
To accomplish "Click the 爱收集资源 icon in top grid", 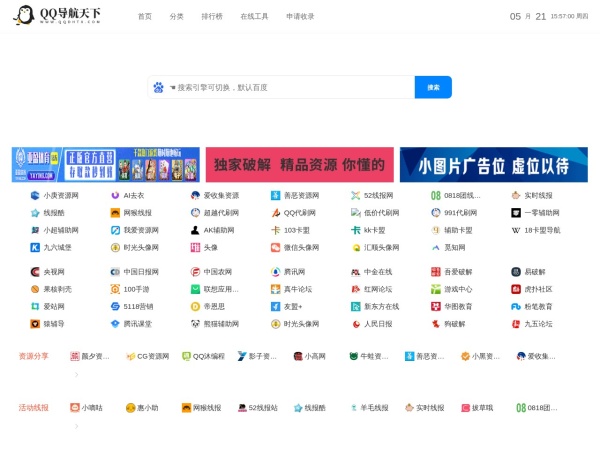I will (x=195, y=196).
